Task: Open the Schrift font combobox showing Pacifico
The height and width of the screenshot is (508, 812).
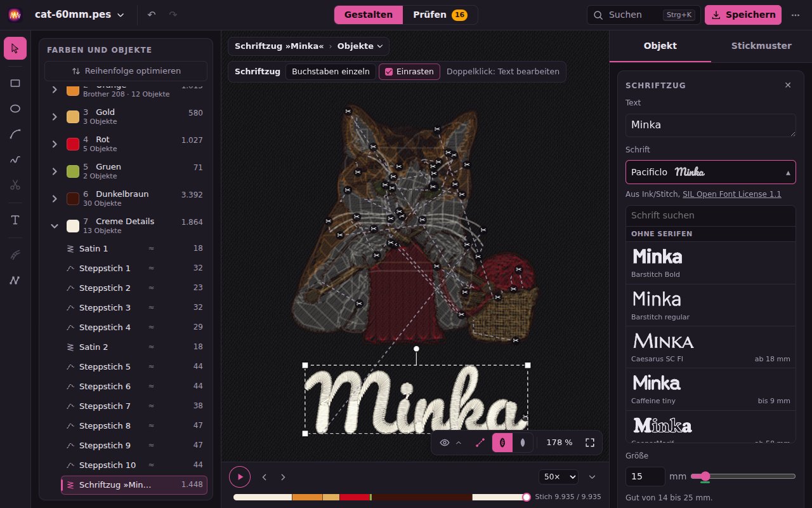Action: click(x=710, y=172)
